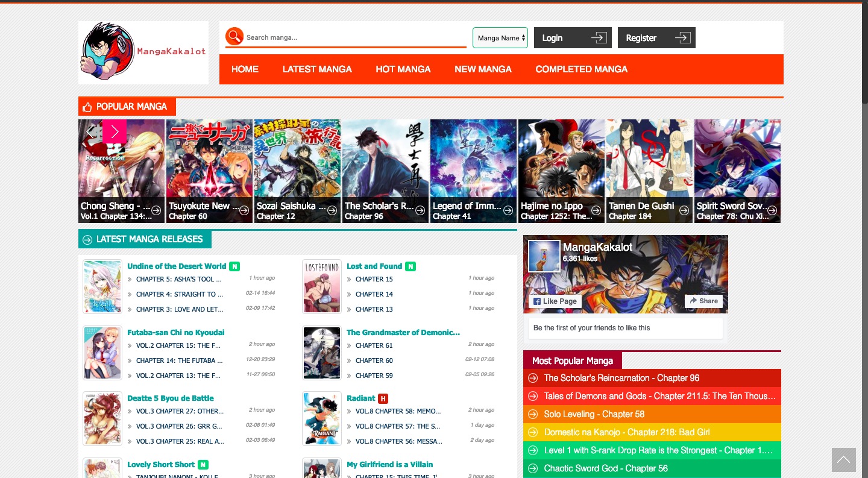Click the orange search magnifier icon

(x=234, y=37)
